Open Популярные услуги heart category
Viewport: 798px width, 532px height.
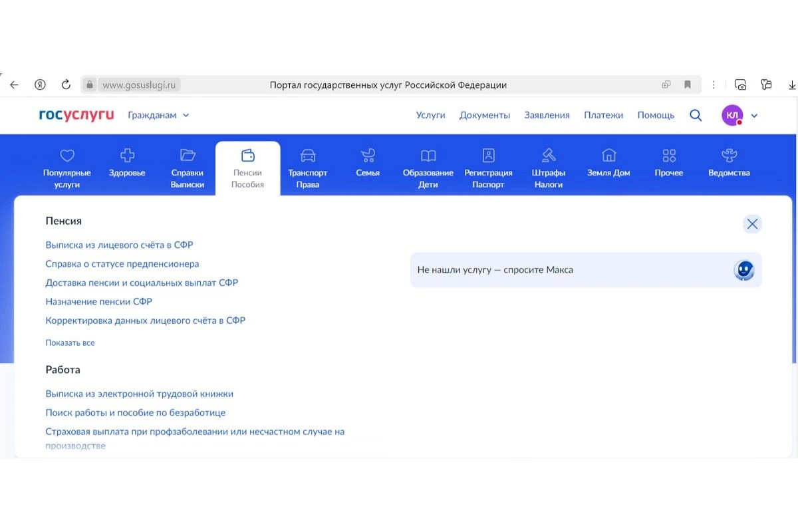[x=67, y=169]
